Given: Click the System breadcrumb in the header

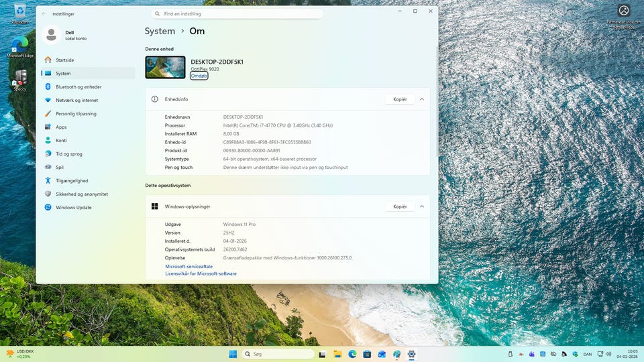Looking at the screenshot, I should [160, 31].
